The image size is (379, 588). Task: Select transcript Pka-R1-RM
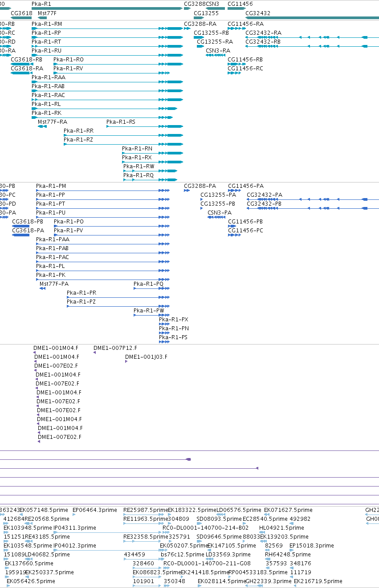pos(47,24)
